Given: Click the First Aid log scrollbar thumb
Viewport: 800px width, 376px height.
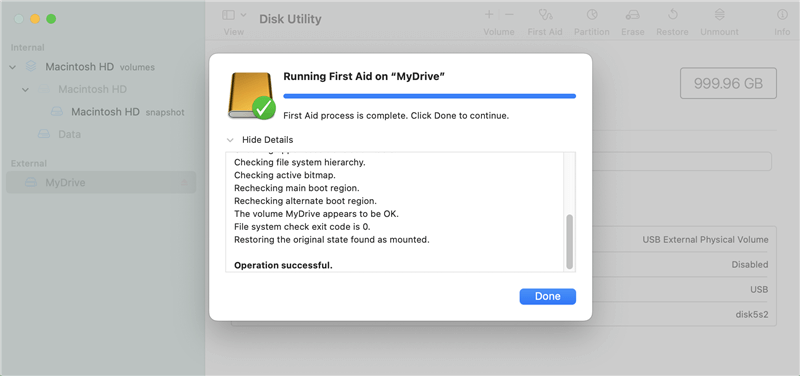Looking at the screenshot, I should pyautogui.click(x=569, y=242).
